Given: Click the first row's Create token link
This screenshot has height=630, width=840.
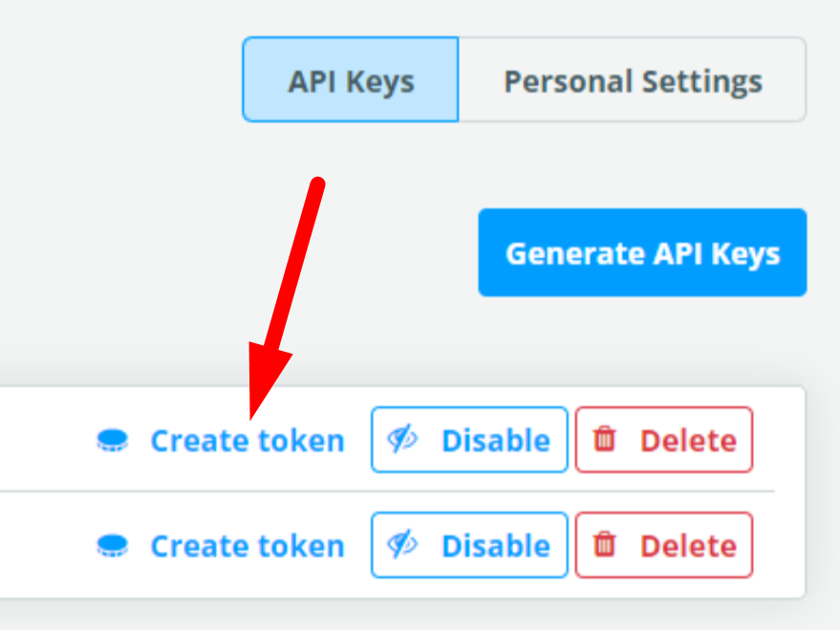Looking at the screenshot, I should pyautogui.click(x=248, y=441).
